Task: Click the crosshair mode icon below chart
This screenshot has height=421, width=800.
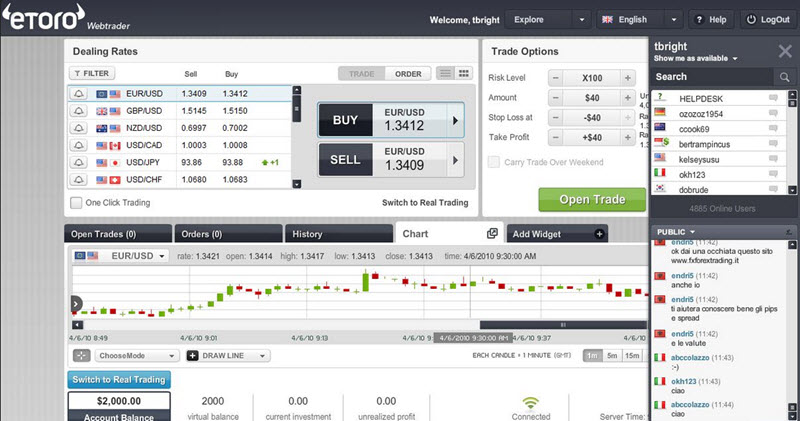Action: 81,356
